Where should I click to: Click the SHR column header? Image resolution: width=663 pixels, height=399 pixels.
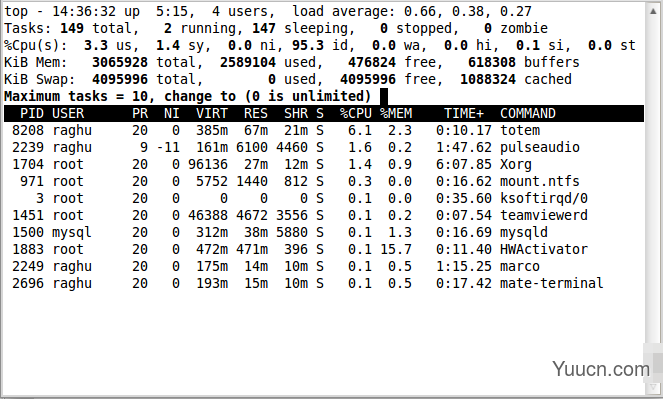point(296,113)
